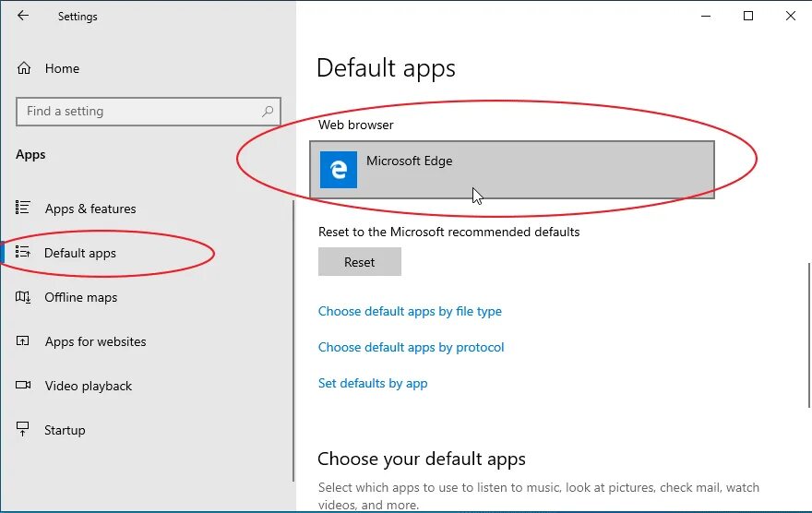This screenshot has height=513, width=812.
Task: Click the Offline maps icon
Action: pos(24,297)
